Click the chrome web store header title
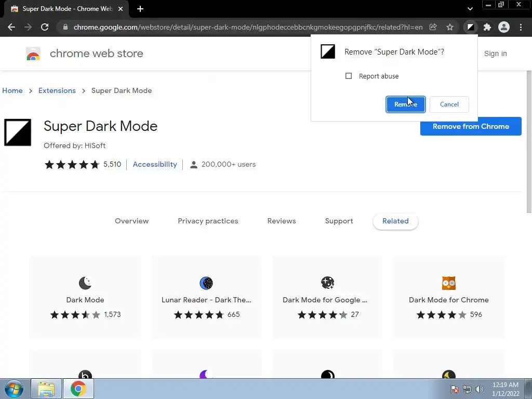 click(x=96, y=54)
